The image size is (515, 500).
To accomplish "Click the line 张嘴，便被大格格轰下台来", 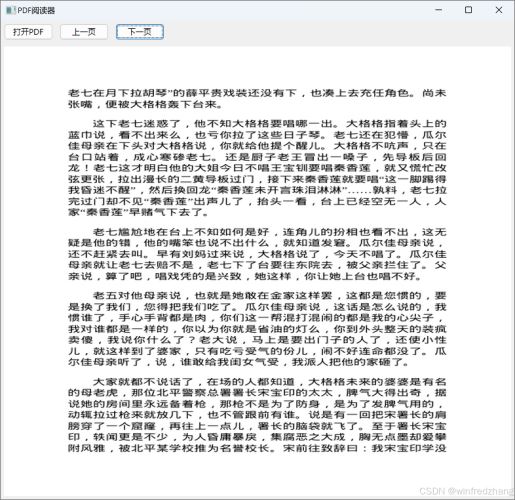I will [x=145, y=104].
